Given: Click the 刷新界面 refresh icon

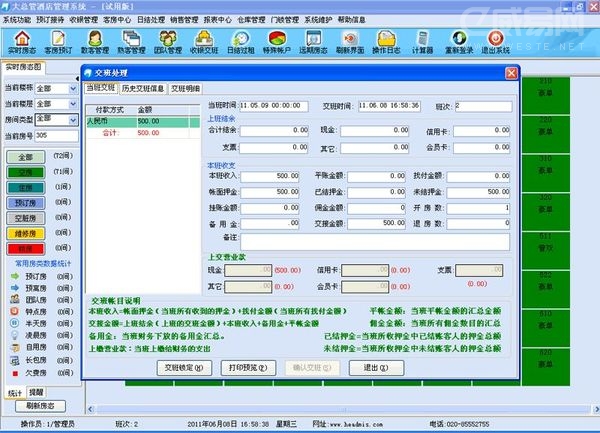Looking at the screenshot, I should point(349,42).
